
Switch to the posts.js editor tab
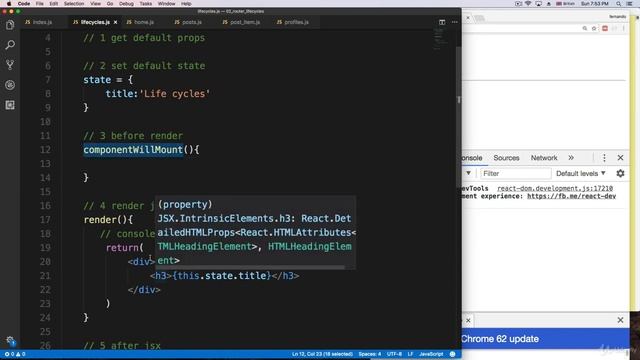(188, 22)
